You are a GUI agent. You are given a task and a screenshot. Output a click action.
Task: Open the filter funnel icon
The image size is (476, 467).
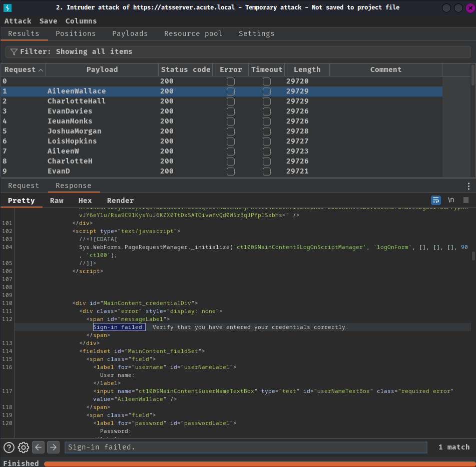14,52
